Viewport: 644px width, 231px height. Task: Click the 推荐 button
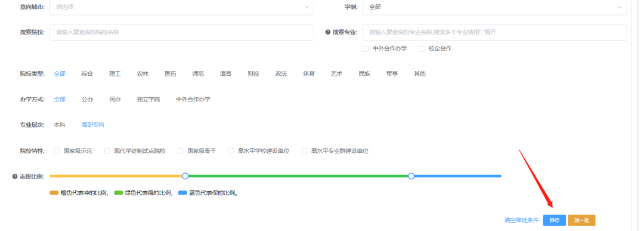(x=555, y=220)
